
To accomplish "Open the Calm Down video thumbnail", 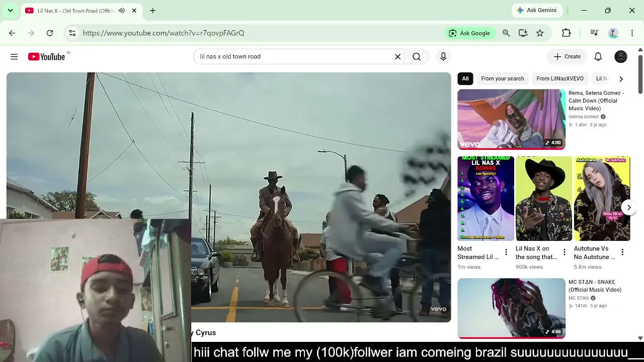I will pyautogui.click(x=511, y=119).
